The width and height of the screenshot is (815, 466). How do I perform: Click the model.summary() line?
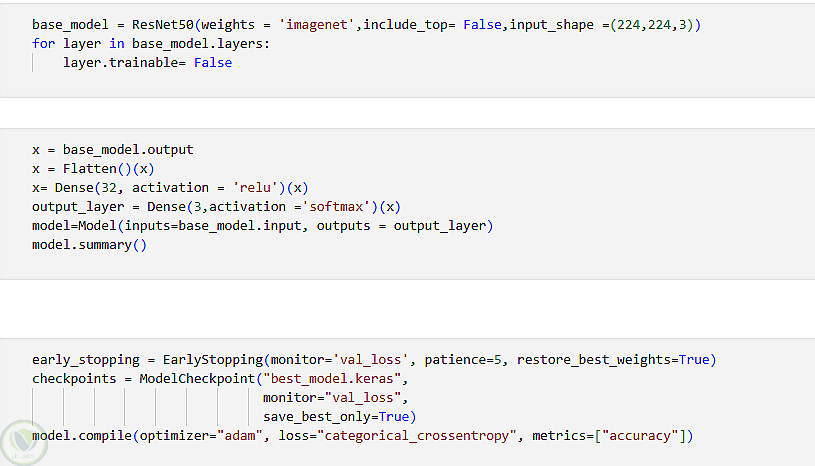tap(89, 245)
